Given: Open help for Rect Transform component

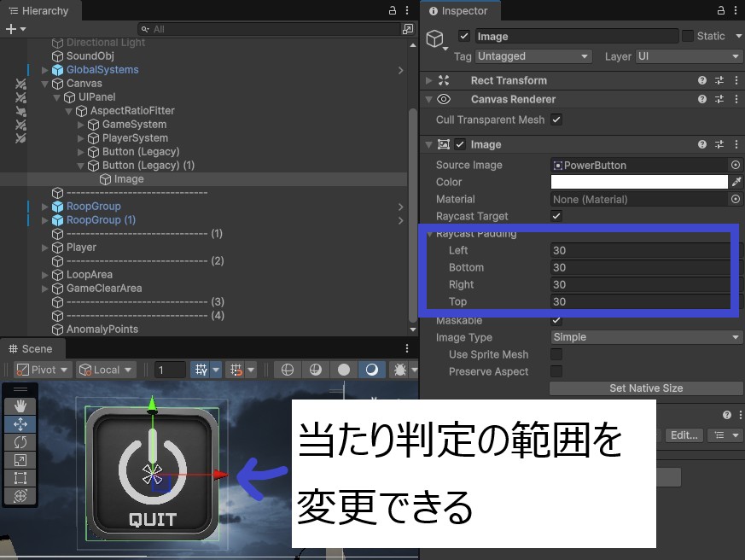Looking at the screenshot, I should [x=702, y=80].
